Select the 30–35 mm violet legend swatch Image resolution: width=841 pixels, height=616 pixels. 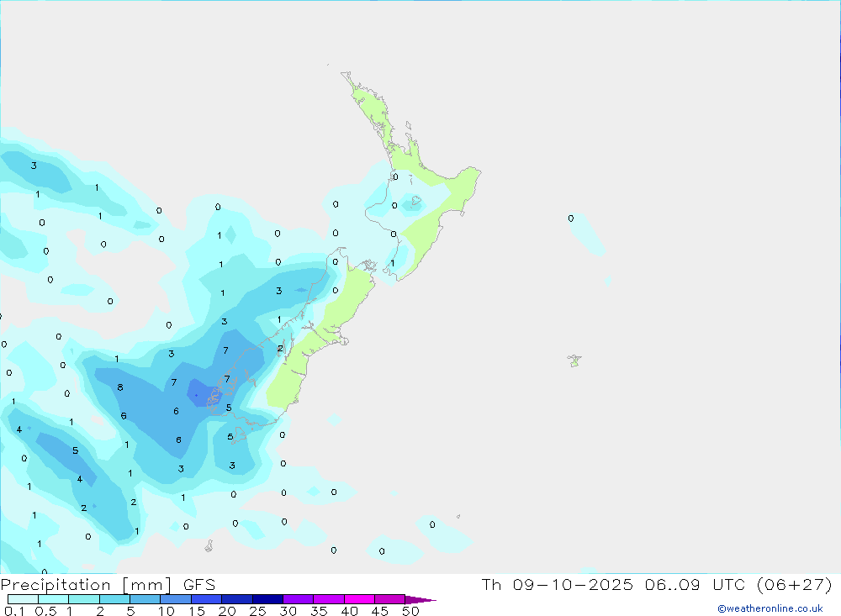299,599
